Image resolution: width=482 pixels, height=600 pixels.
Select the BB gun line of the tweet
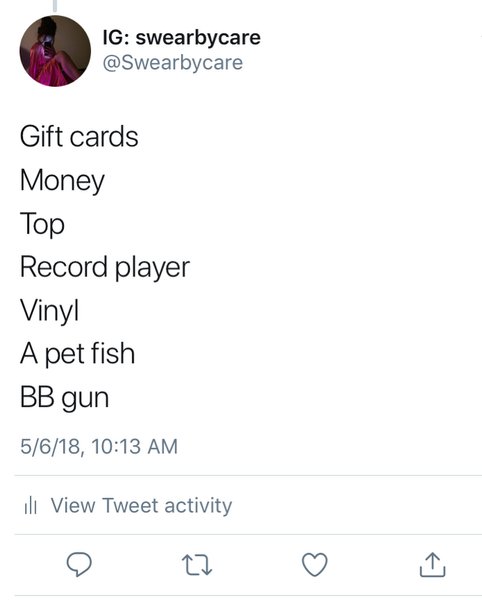[64, 398]
